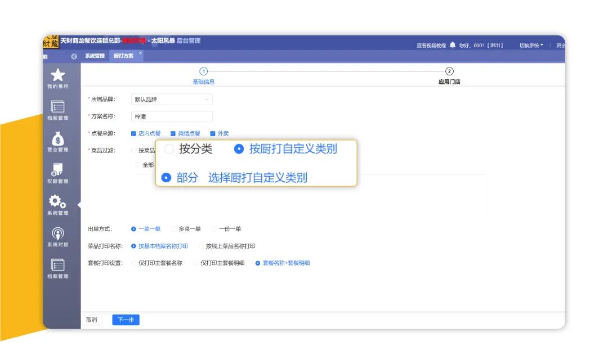
Task: Collapse sidebar with the round arrow icon
Action: tap(74, 57)
